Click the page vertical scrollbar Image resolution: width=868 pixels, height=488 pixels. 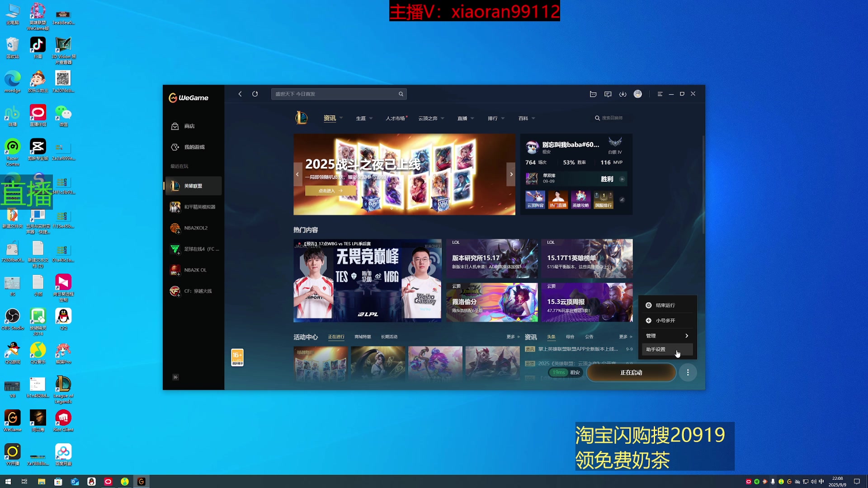703,185
